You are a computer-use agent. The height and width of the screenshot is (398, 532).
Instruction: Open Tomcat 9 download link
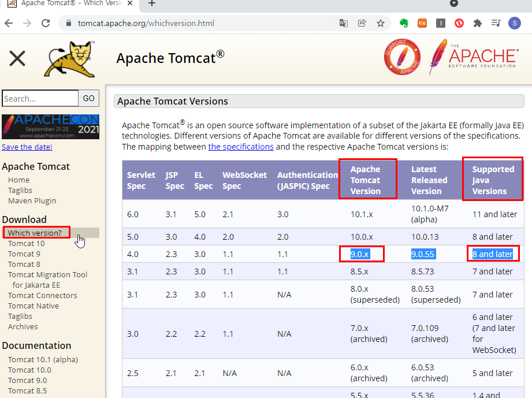(24, 254)
